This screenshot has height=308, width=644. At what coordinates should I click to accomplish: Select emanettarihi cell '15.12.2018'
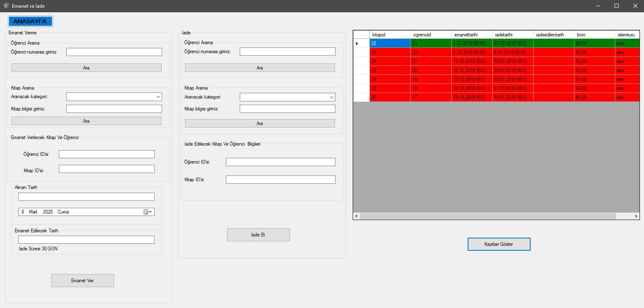472,70
